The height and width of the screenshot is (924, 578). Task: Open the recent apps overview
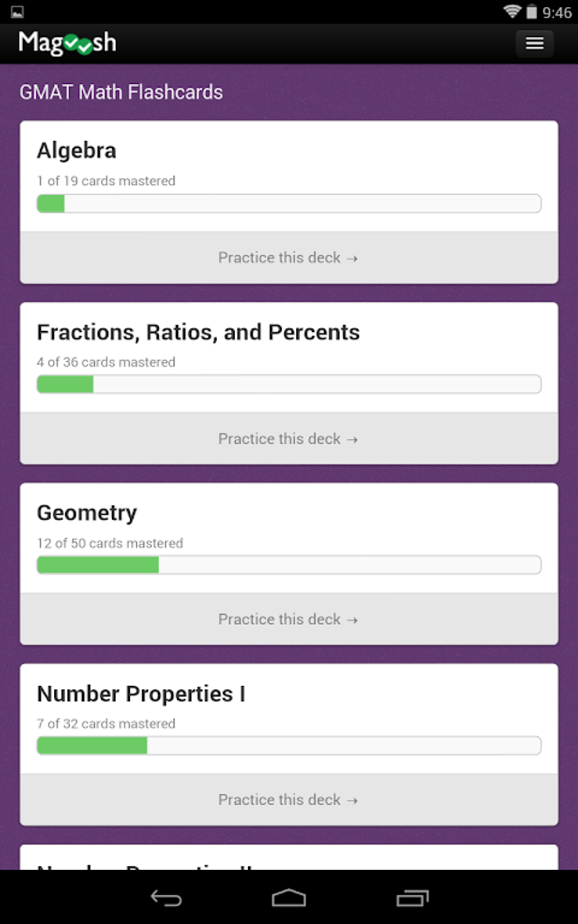click(x=412, y=898)
